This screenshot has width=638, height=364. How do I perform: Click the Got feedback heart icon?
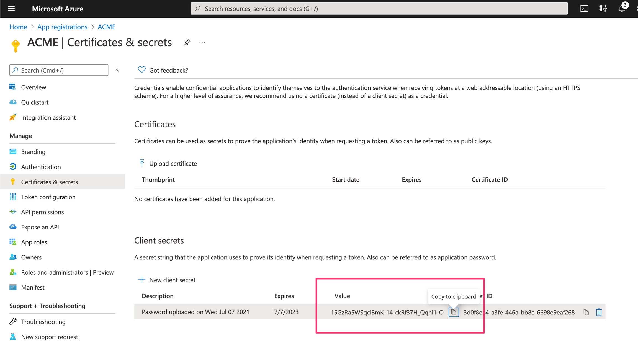coord(142,70)
